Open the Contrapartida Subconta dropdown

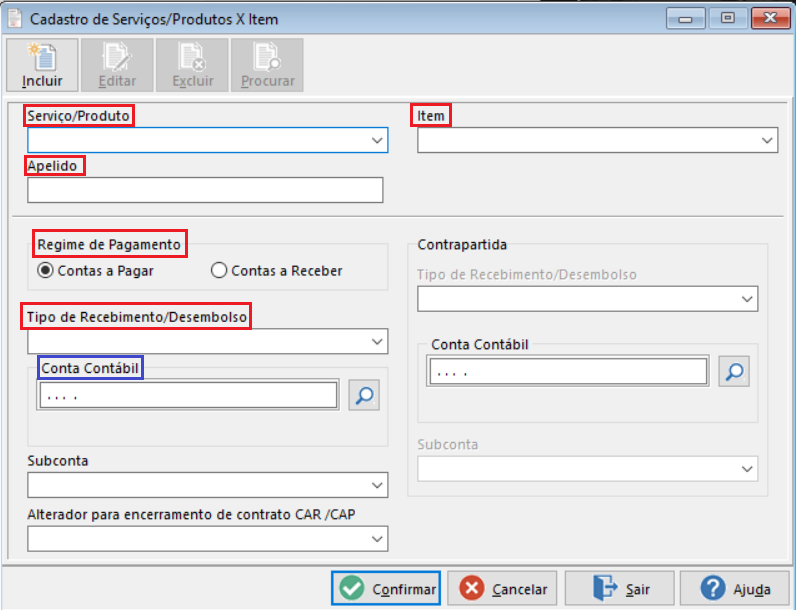tap(588, 468)
